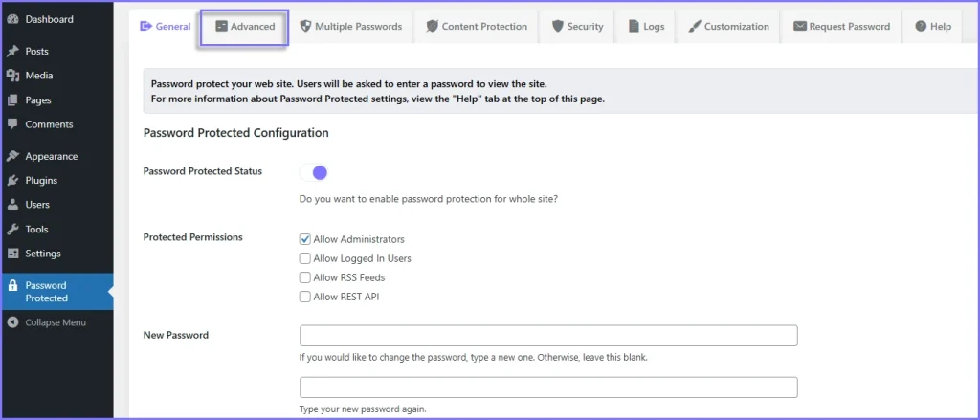
Task: Click the Dashboard palette icon in sidebar
Action: coord(12,19)
